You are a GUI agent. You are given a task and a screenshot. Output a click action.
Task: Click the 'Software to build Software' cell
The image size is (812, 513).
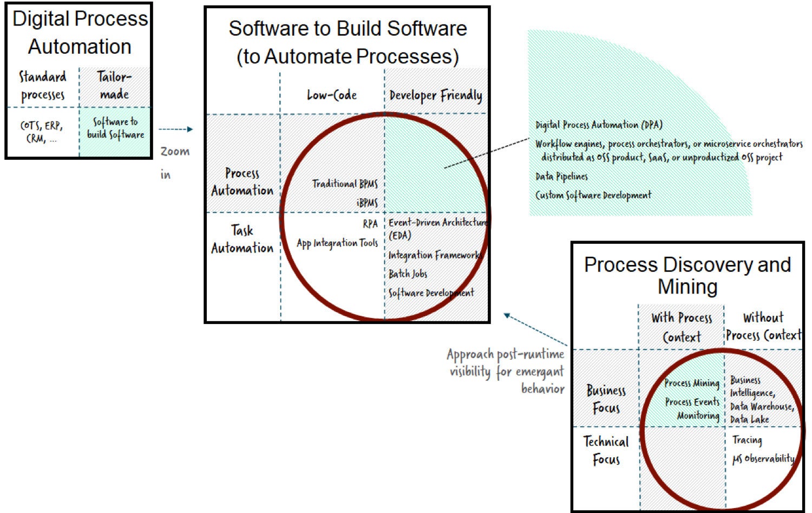[x=116, y=128]
